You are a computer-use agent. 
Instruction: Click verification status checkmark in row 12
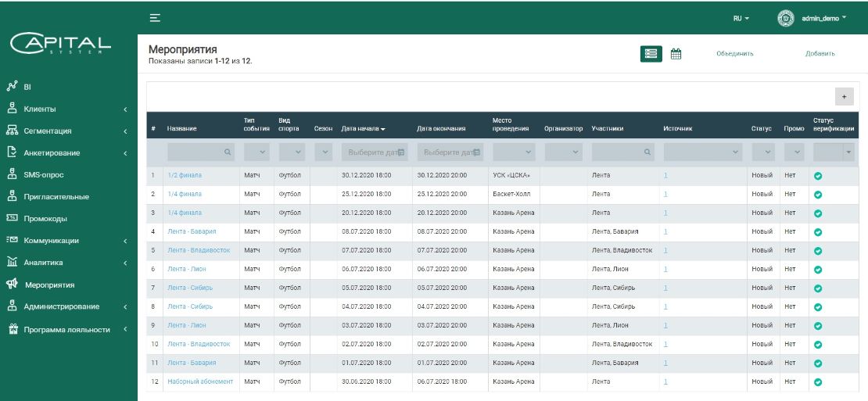(x=818, y=382)
